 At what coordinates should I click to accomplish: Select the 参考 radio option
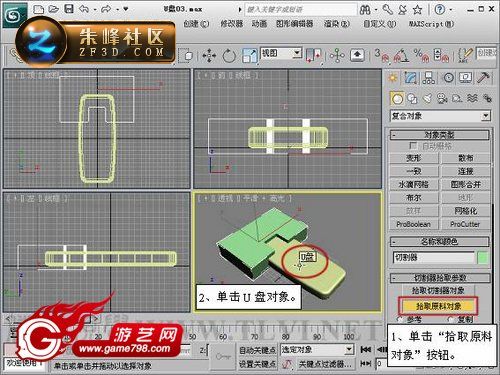(399, 319)
